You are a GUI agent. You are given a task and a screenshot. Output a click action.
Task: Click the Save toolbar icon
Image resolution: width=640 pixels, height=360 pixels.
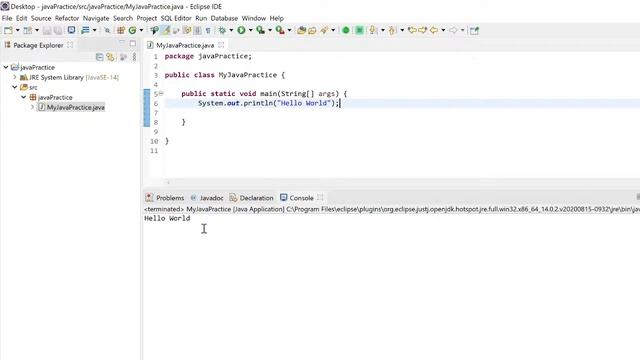47,30
